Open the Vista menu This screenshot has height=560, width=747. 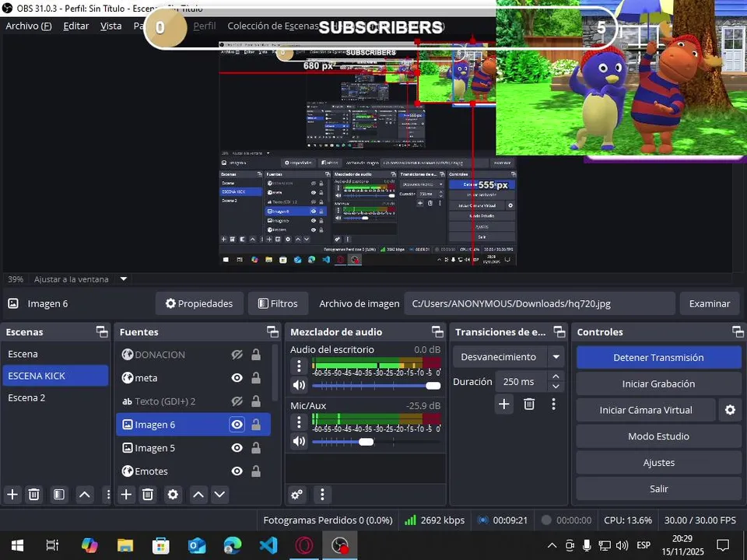click(x=110, y=26)
